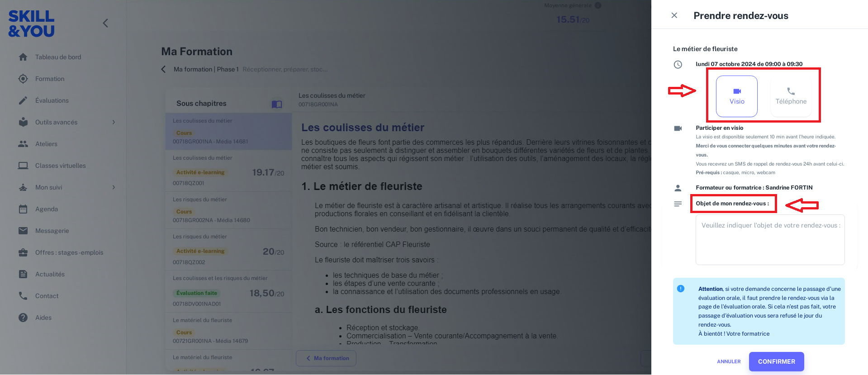The height and width of the screenshot is (375, 868).
Task: Open Agenda in the sidebar
Action: tap(47, 209)
